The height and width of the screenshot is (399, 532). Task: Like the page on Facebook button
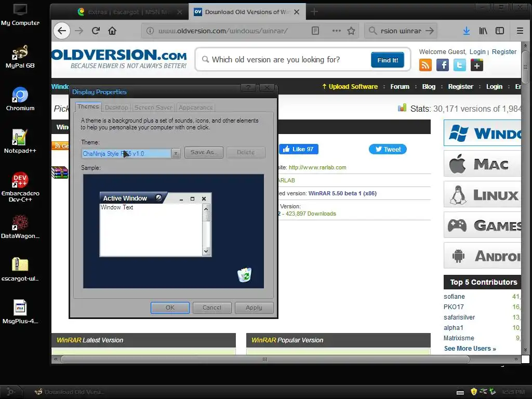[x=299, y=149]
